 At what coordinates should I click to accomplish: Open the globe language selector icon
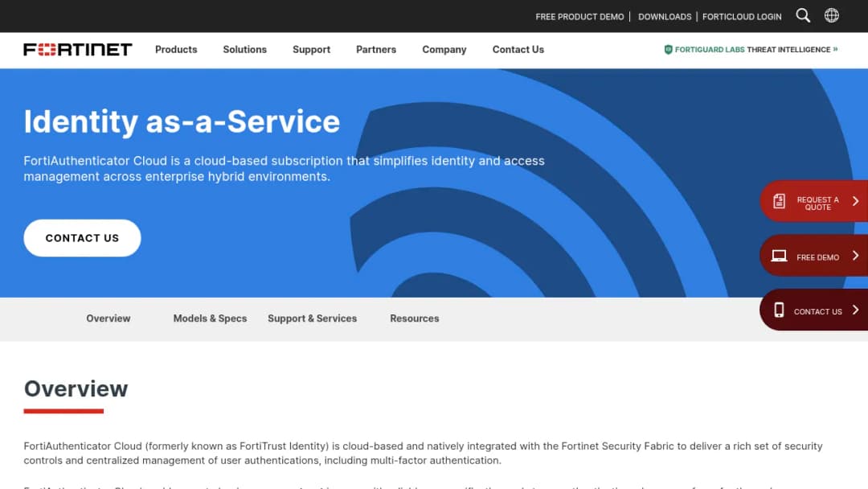pyautogui.click(x=832, y=15)
